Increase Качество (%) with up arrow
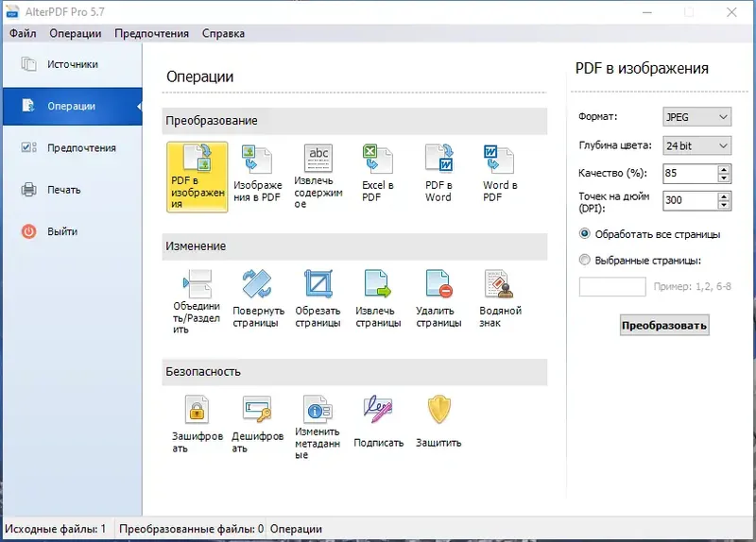Screen dimensions: 756x542 click(723, 169)
